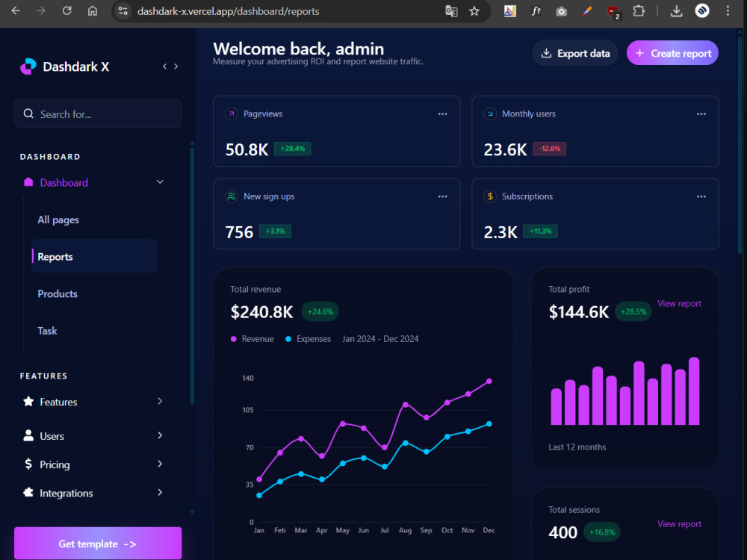Viewport: 747px width, 560px height.
Task: Click Get template button
Action: point(98,544)
